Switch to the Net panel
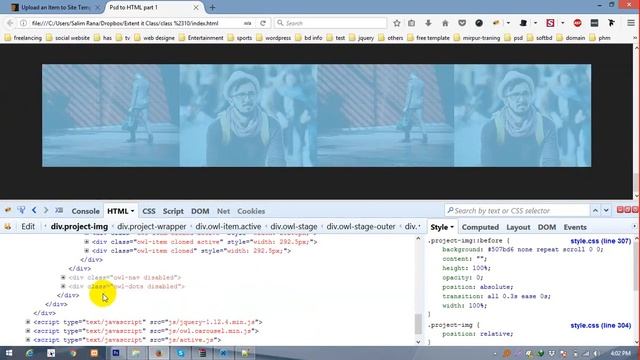 tap(223, 211)
